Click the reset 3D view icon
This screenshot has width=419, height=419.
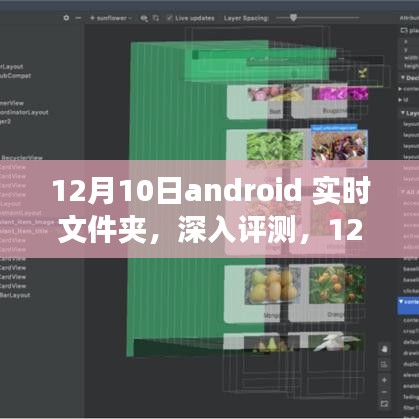pyautogui.click(x=384, y=365)
